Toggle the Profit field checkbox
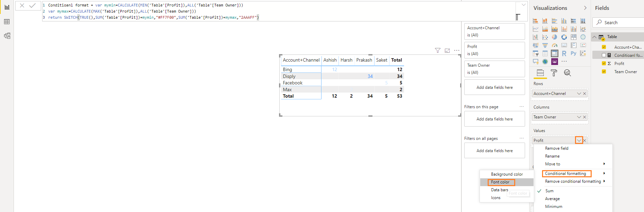Screen dimensions: 644x212 (604, 63)
